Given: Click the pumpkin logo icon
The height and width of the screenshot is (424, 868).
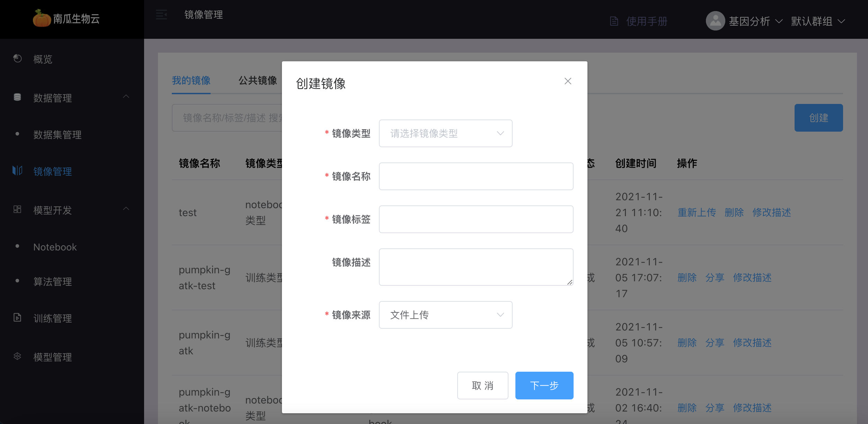Looking at the screenshot, I should click(x=42, y=18).
